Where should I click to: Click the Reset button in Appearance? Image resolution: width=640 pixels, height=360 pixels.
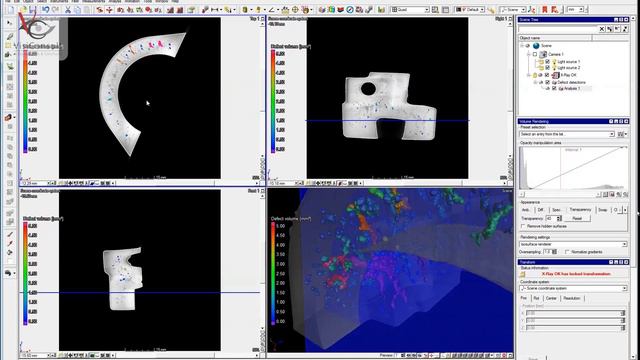[577, 219]
